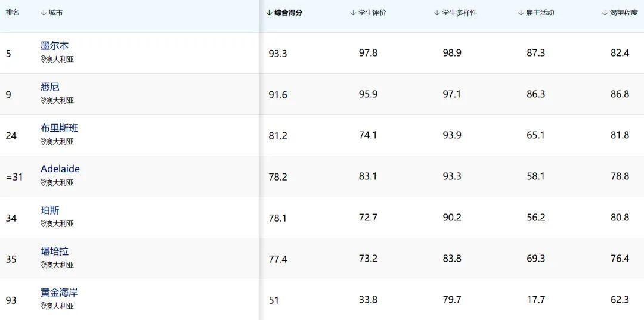644x320 pixels.
Task: Open the 黄金海岸 city link
Action: click(60, 293)
